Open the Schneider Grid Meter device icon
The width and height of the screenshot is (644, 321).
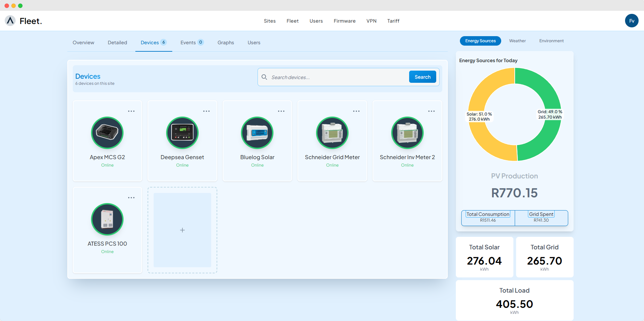(x=332, y=133)
